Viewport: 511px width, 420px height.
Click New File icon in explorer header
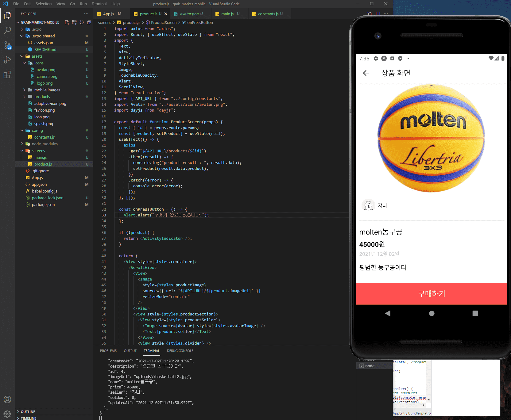click(x=67, y=22)
